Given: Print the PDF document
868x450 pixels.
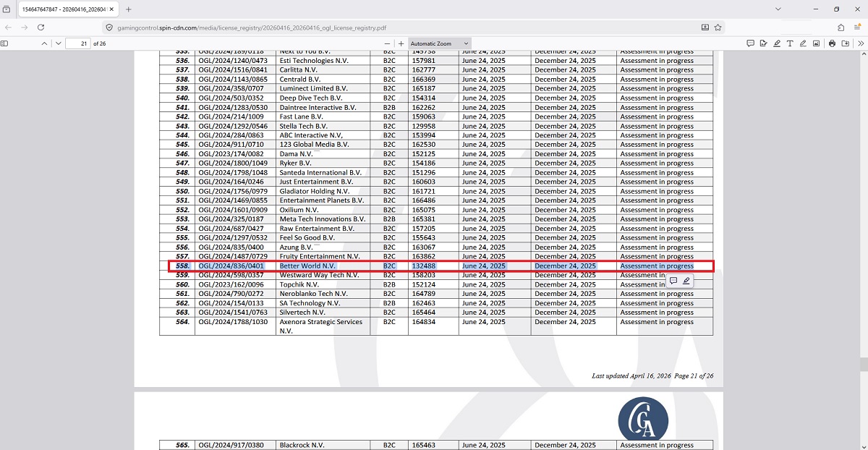Looking at the screenshot, I should pos(833,43).
